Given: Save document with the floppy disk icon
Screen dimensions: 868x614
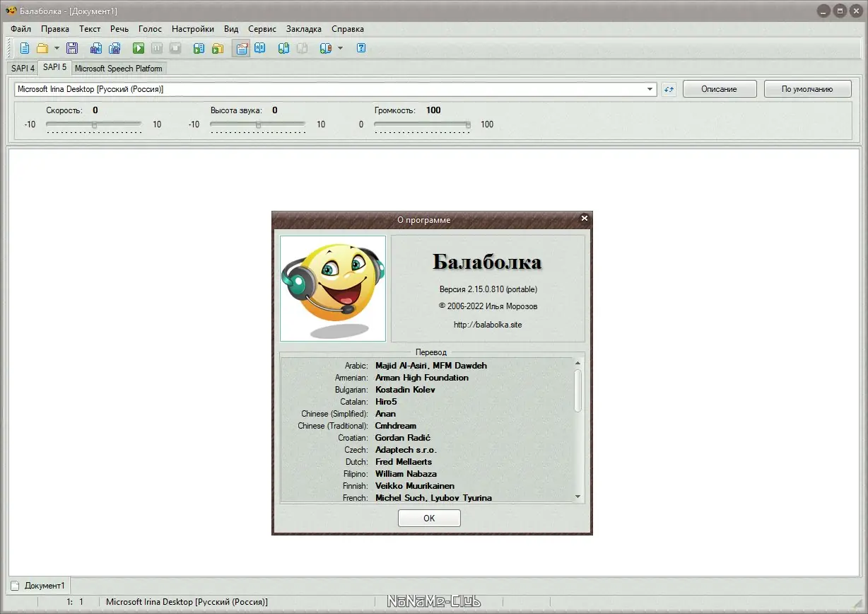Looking at the screenshot, I should point(71,48).
